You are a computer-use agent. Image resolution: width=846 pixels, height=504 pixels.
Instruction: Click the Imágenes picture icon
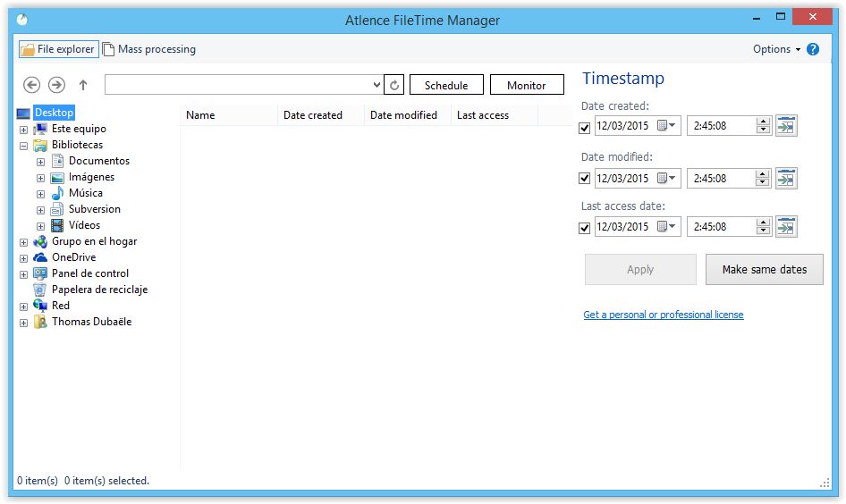[58, 177]
